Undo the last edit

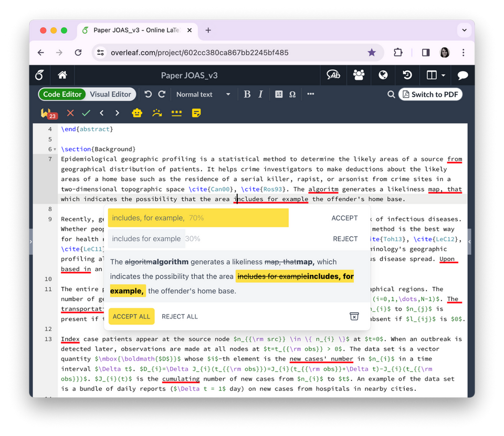148,94
